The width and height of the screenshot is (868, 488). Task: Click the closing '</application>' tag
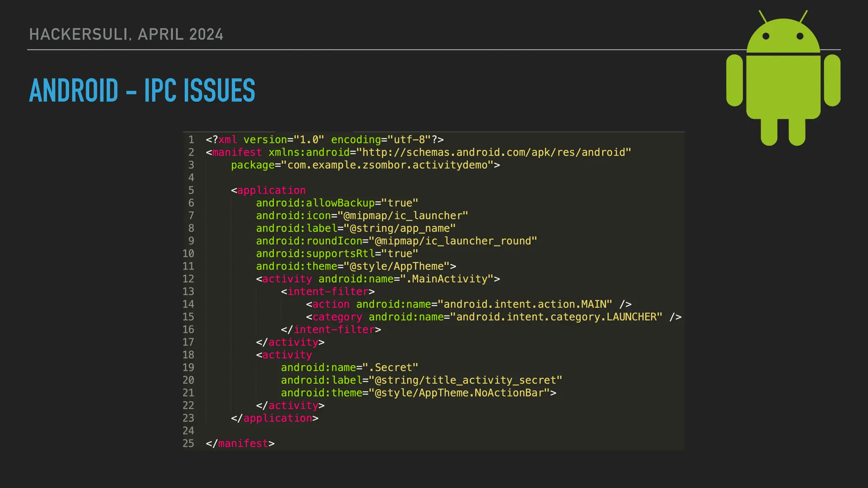(275, 418)
